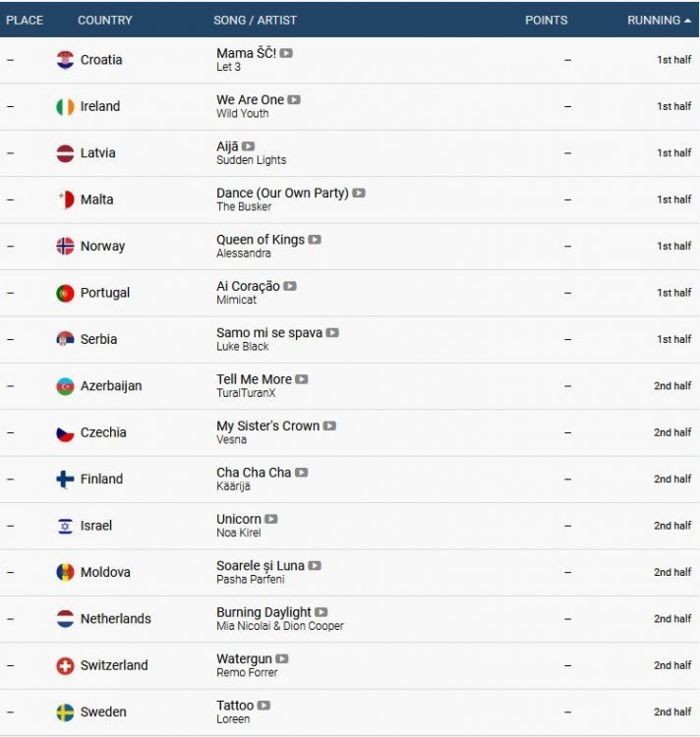Click the Sweden flag icon
700x737 pixels.
click(x=65, y=712)
